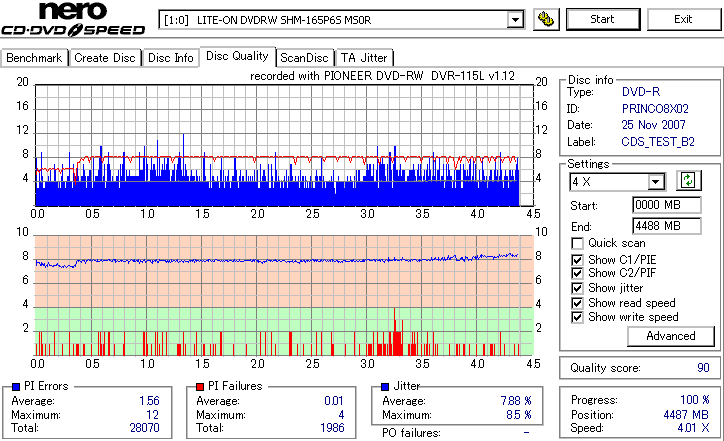Switch to the Benchmark tab
This screenshot has height=441, width=724.
click(x=34, y=58)
